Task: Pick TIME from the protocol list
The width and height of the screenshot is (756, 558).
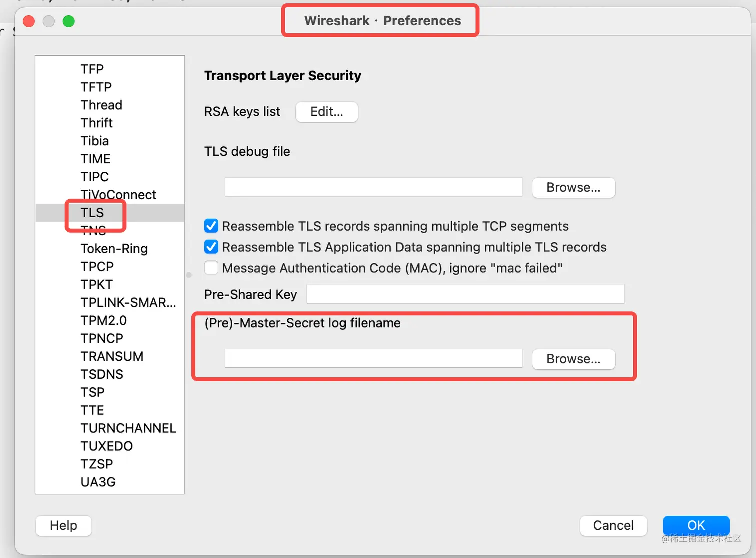Action: tap(110, 159)
